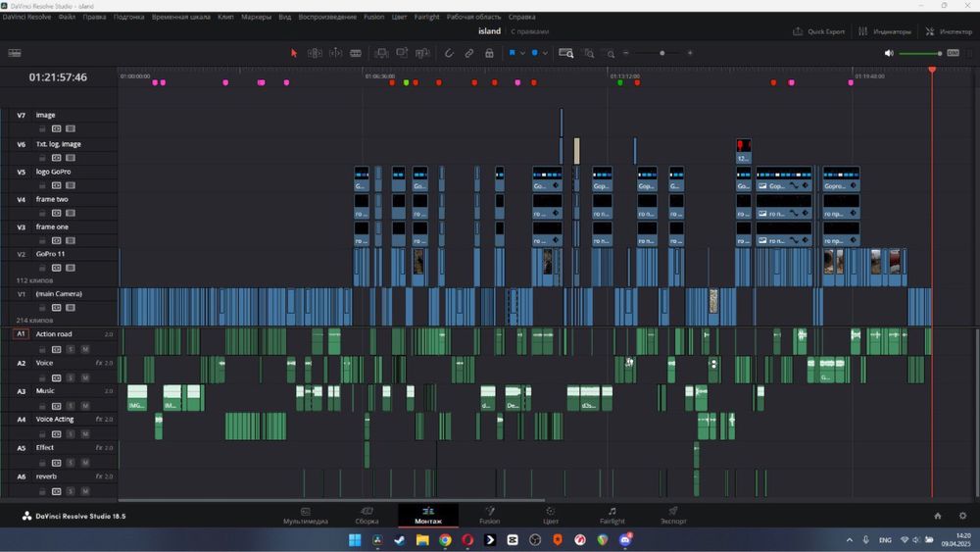Solo the A4 Voice Acting track
Image resolution: width=980 pixels, height=552 pixels.
click(71, 433)
